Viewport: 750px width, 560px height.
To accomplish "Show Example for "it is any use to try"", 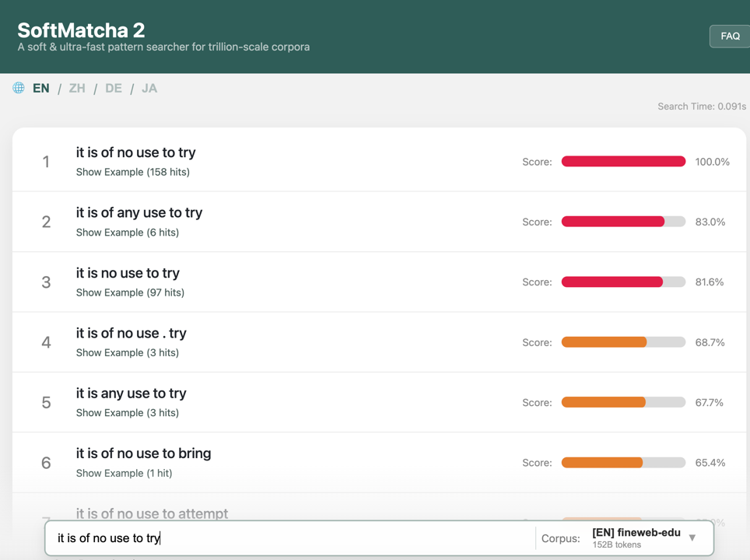I will (x=128, y=413).
